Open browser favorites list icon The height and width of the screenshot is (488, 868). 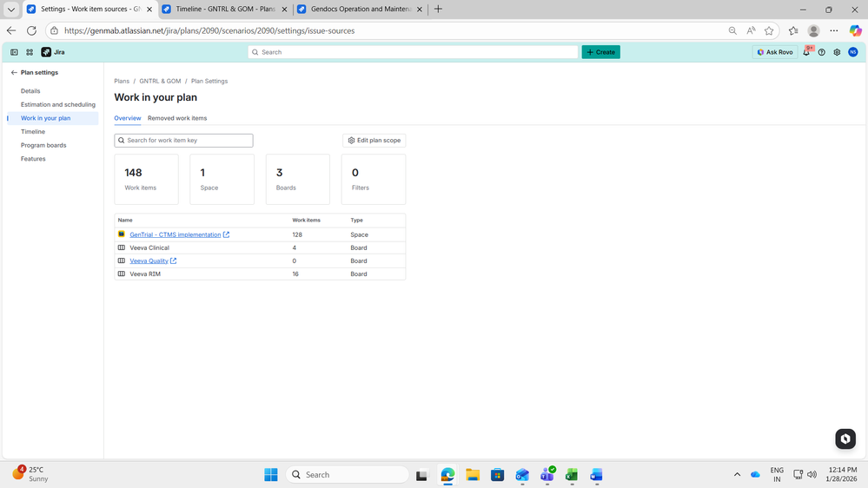point(793,31)
